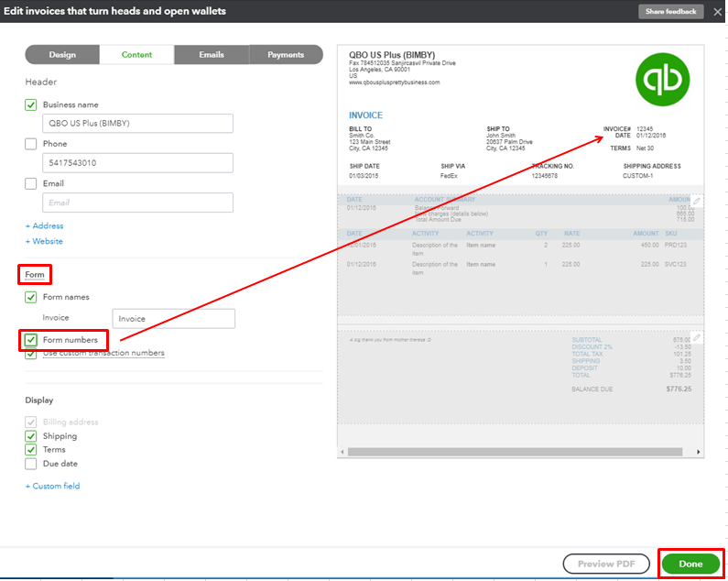Enable the Phone checkbox
Image resolution: width=728 pixels, height=581 pixels.
(x=30, y=144)
